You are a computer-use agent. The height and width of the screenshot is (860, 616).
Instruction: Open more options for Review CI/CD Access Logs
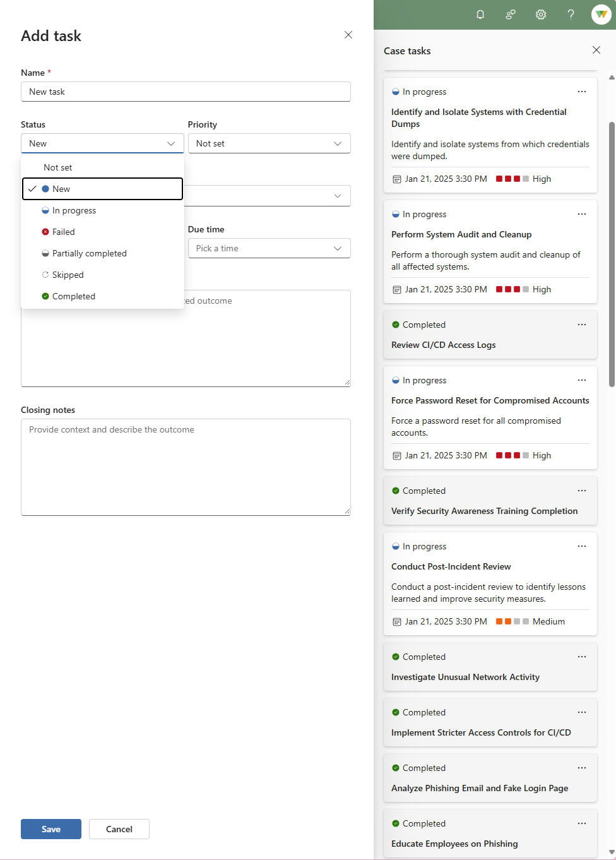581,325
